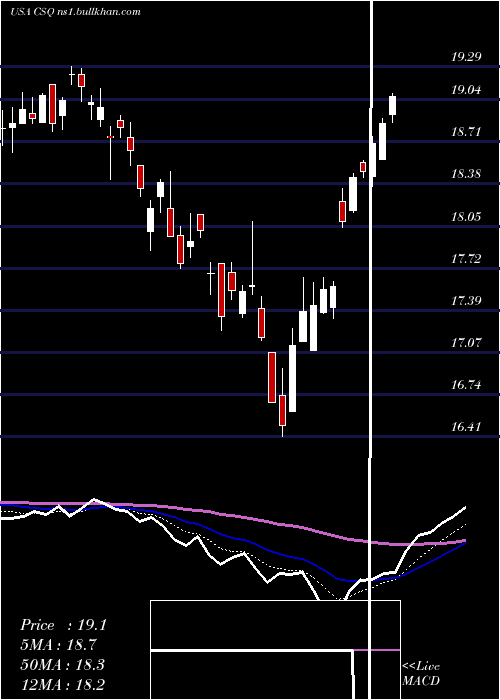The height and width of the screenshot is (700, 500).
Task: Click the <<Live MACD label
Action: 421,674
